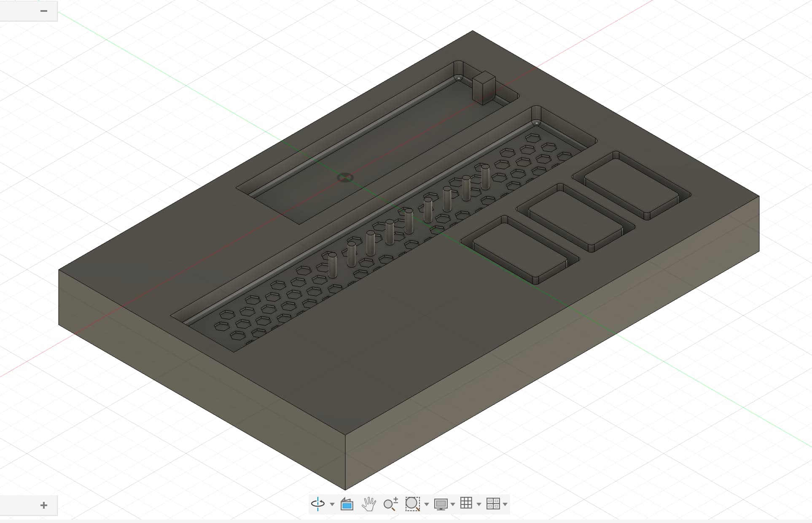This screenshot has width=812, height=523.
Task: Select the Zoom magnifier tool
Action: point(390,504)
